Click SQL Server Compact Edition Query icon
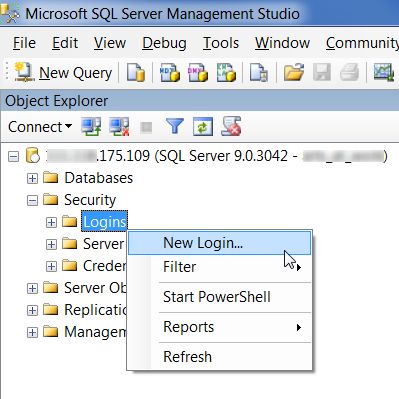The height and width of the screenshot is (399, 399). point(259,72)
